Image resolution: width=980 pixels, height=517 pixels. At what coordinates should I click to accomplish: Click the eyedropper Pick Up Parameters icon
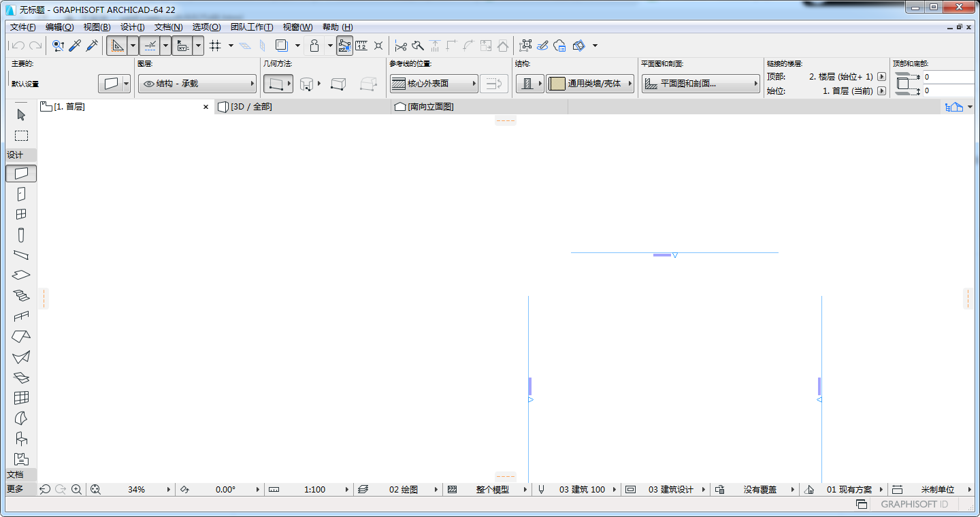pyautogui.click(x=75, y=46)
